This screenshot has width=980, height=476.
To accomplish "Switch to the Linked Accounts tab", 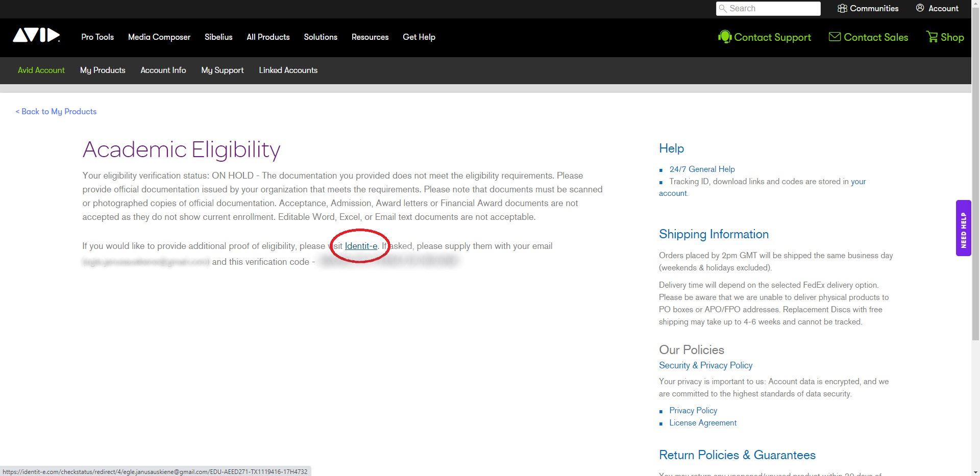I will click(x=288, y=70).
